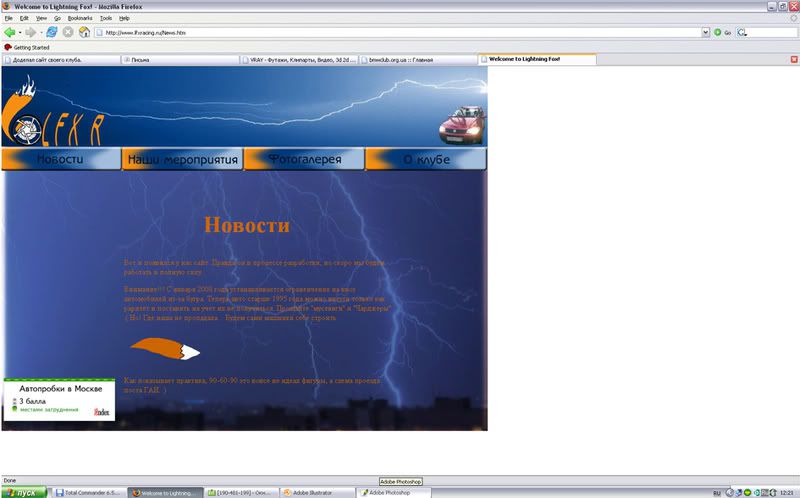Click in the URL address field
The width and height of the screenshot is (800, 498).
tap(398, 32)
